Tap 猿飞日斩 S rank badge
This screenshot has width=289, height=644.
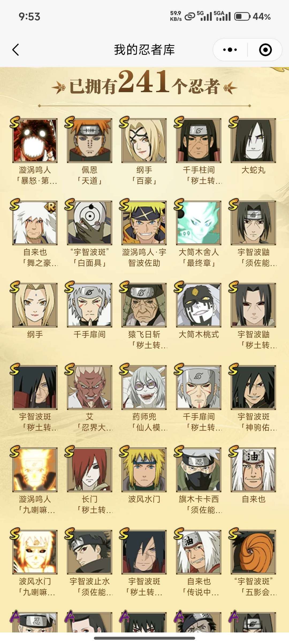tap(124, 287)
